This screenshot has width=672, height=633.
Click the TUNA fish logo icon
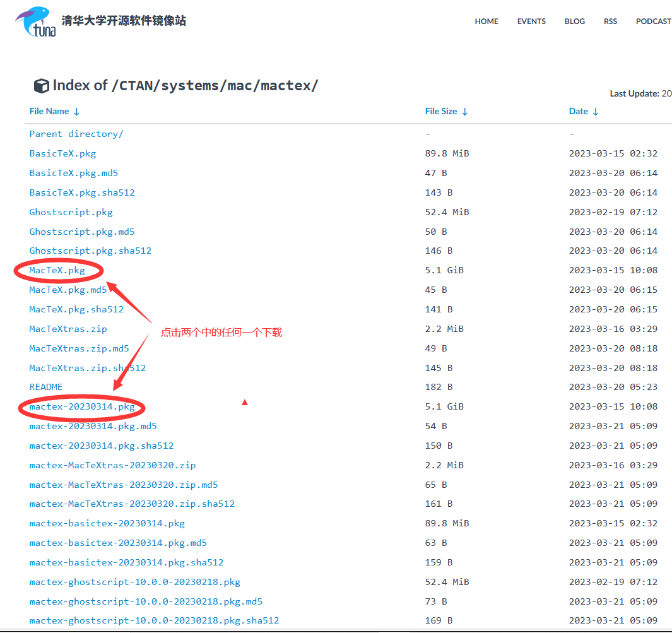pyautogui.click(x=36, y=21)
